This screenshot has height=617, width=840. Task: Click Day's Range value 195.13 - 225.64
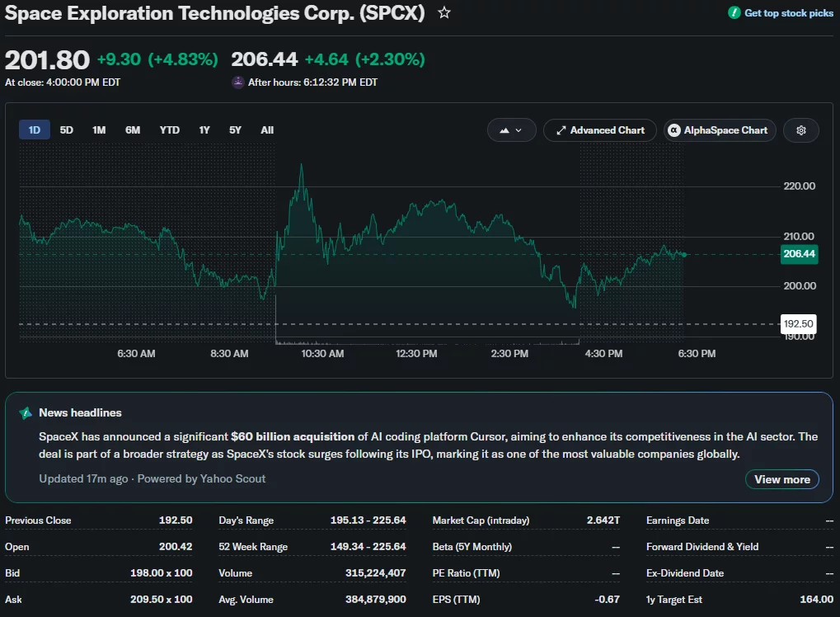368,520
